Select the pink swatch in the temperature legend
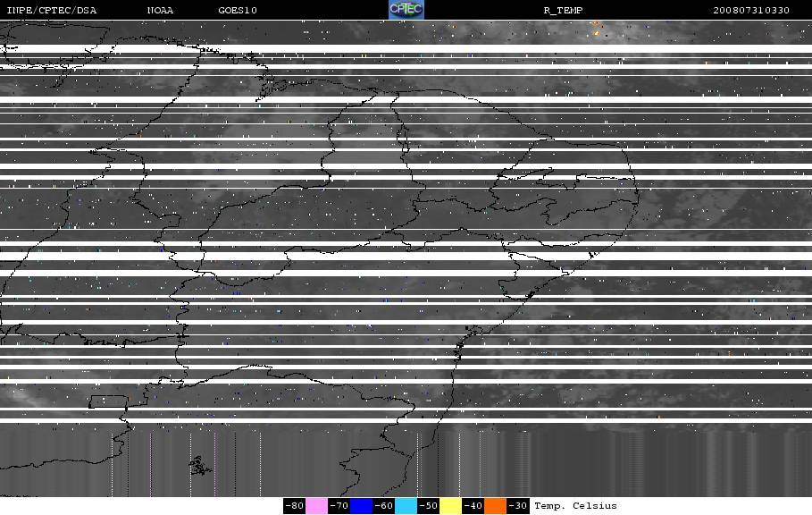Image resolution: width=812 pixels, height=515 pixels. pos(316,506)
